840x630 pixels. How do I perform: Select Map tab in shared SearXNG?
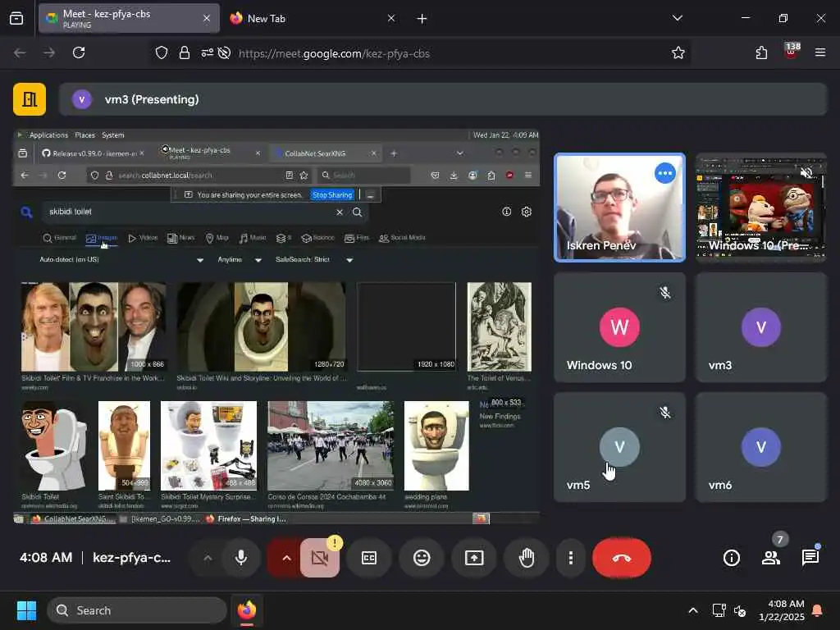(217, 238)
